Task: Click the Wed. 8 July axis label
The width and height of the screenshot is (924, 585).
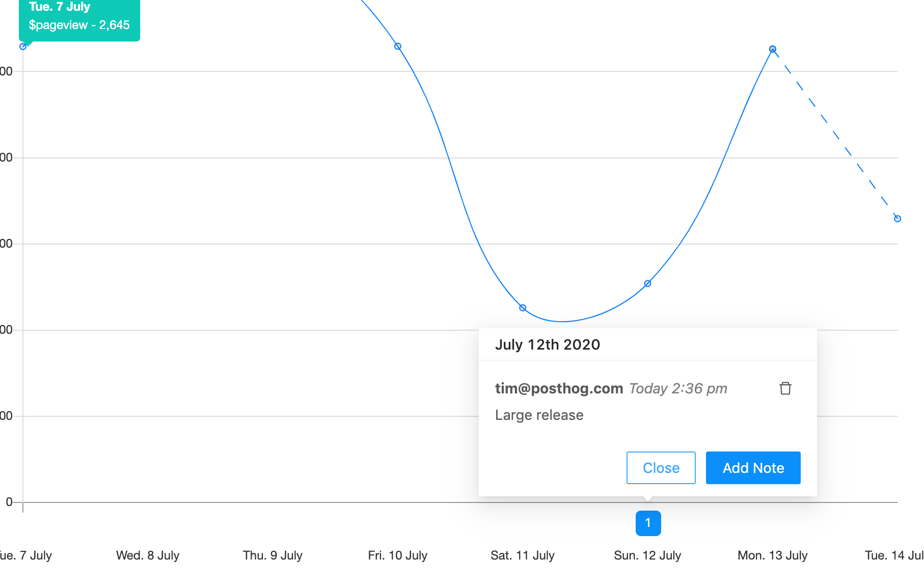Action: [x=148, y=555]
